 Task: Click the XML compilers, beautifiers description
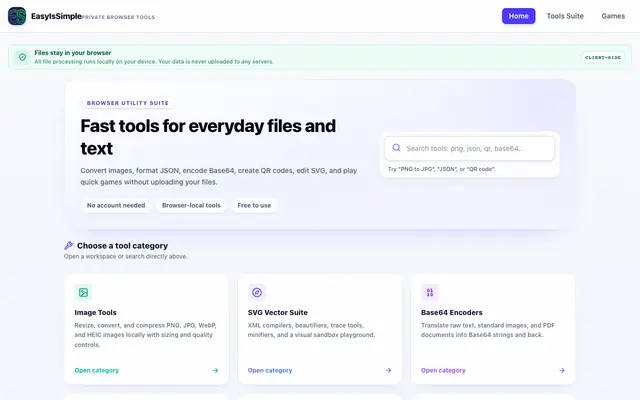(x=311, y=330)
